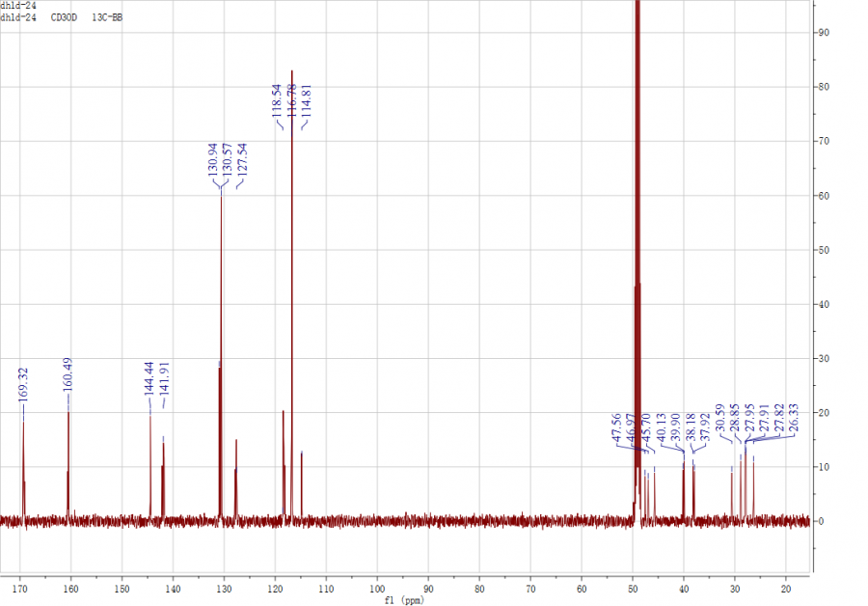Click the spectrum peak at 130.57 ppm

(x=222, y=357)
